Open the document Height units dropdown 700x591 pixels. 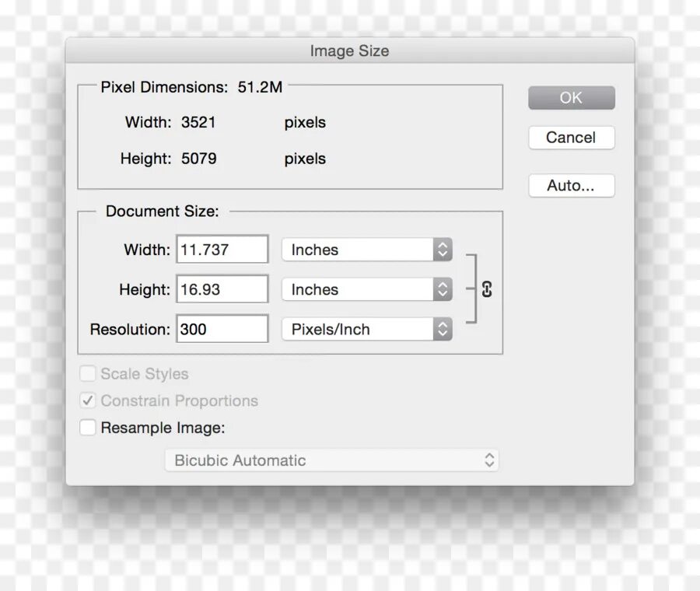pos(366,289)
